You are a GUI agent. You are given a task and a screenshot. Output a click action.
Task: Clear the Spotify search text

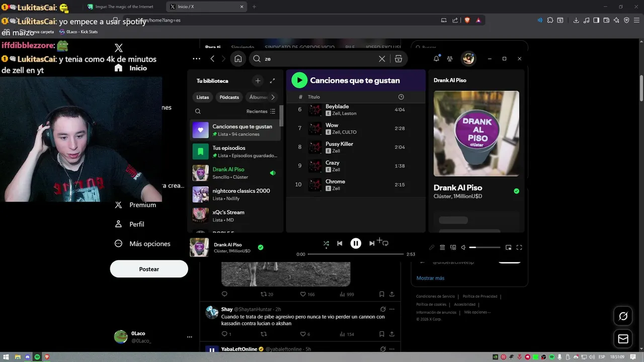[x=382, y=59]
